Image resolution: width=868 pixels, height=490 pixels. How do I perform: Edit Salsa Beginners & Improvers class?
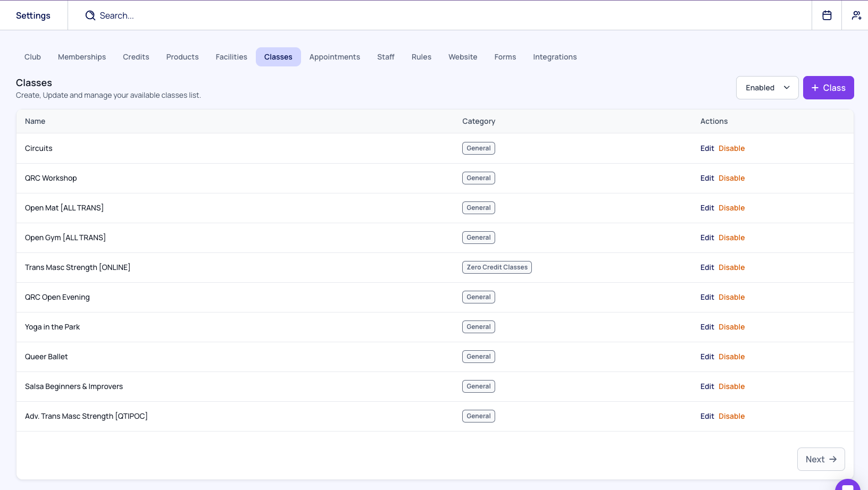707,386
